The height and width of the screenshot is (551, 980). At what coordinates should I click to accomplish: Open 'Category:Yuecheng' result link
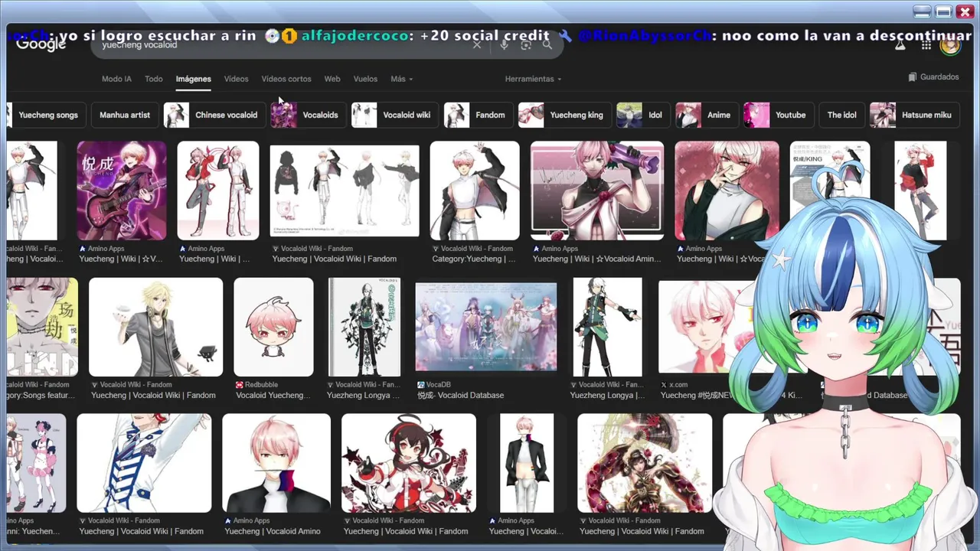pyautogui.click(x=474, y=259)
